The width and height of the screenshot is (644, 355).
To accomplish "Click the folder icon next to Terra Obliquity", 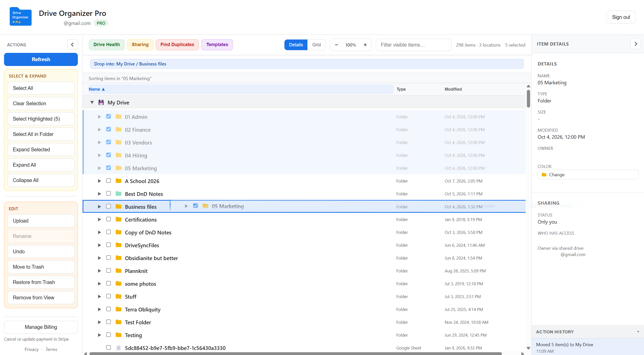I will tap(118, 309).
